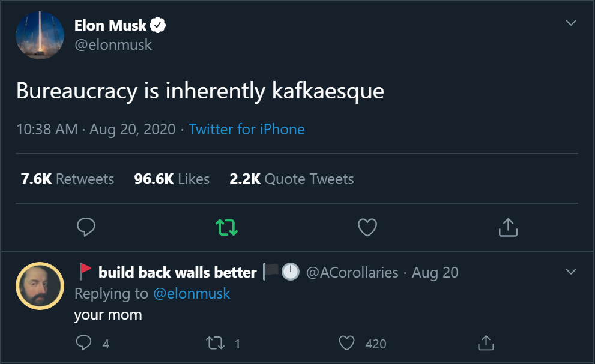Click the Elon Musk display name
The image size is (595, 364).
tap(110, 26)
